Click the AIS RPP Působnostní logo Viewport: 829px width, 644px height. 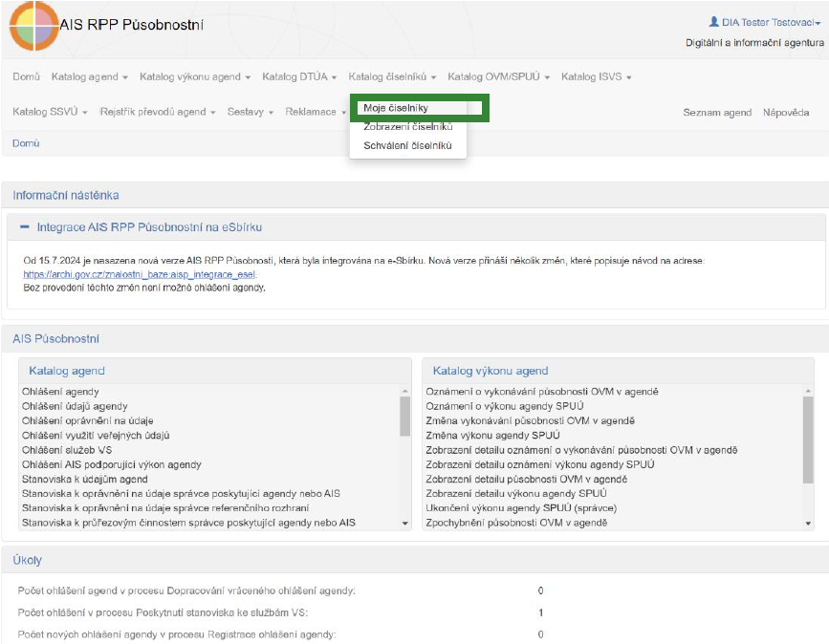point(33,26)
